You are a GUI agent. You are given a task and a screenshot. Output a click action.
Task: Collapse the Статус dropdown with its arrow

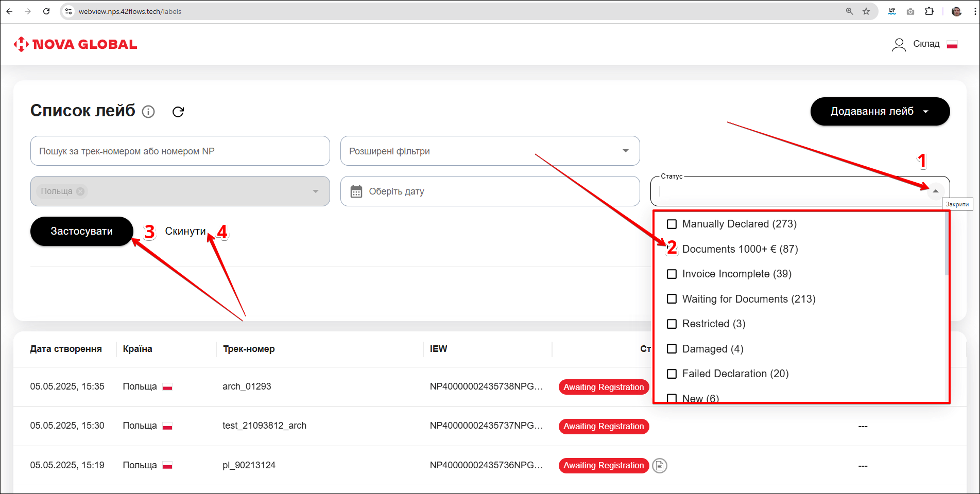coord(935,191)
